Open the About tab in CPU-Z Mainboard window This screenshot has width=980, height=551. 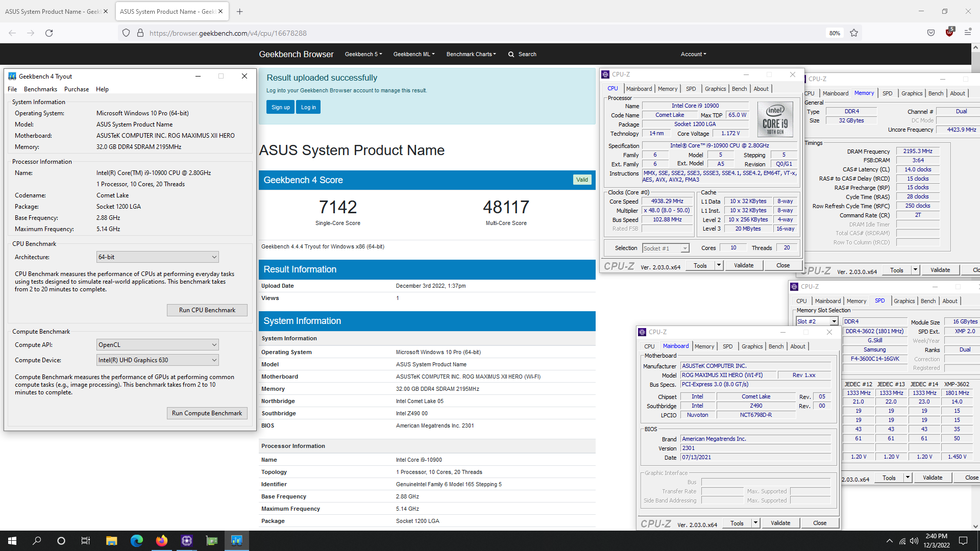[797, 346]
